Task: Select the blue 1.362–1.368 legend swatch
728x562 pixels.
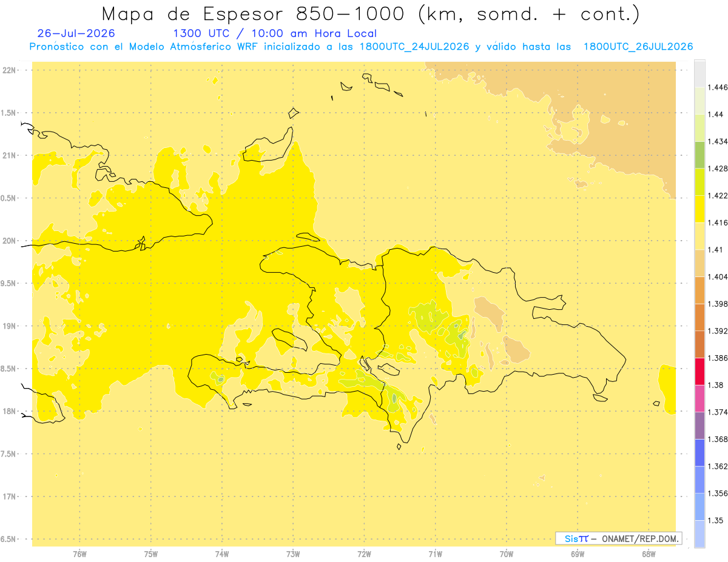Action: click(699, 452)
